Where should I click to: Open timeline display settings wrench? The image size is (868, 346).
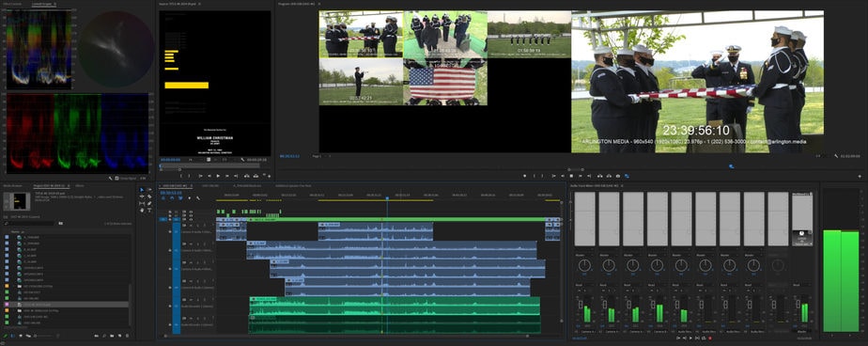(198, 198)
